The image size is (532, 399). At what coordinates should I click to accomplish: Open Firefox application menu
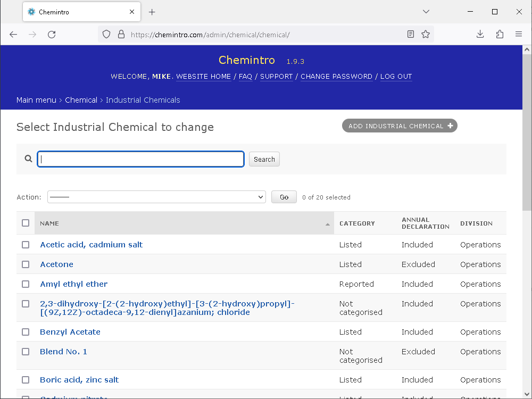tap(518, 34)
